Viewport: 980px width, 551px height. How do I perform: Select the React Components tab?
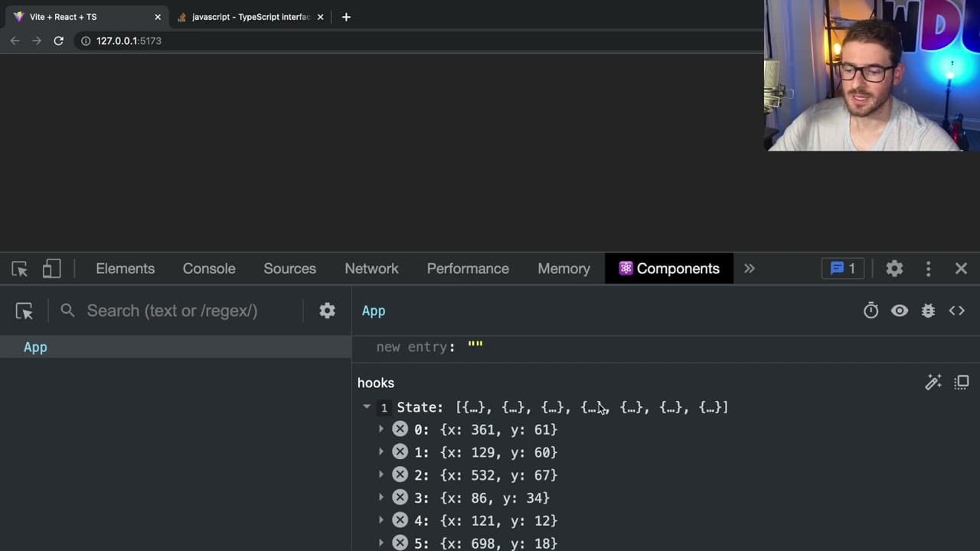(669, 269)
